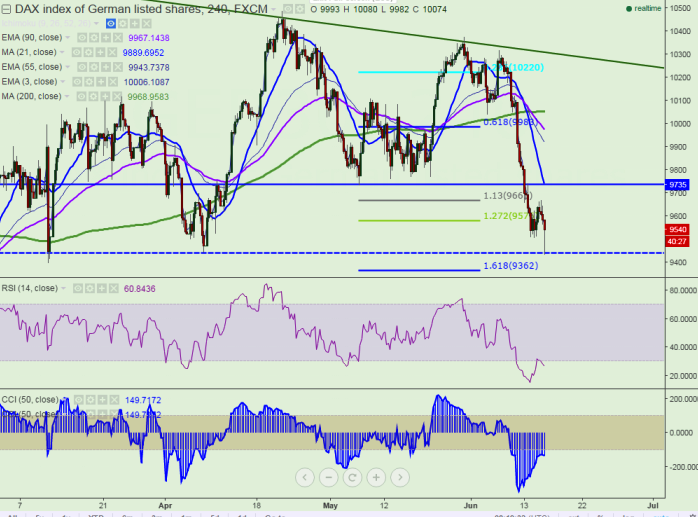Toggle visibility eye next to DAX title
This screenshot has width=698, height=517.
(288, 9)
